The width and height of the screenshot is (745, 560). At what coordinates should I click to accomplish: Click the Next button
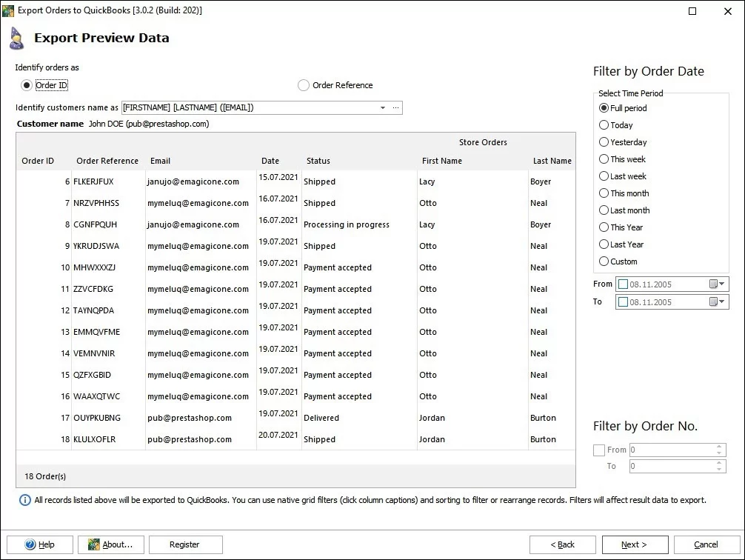(x=635, y=544)
